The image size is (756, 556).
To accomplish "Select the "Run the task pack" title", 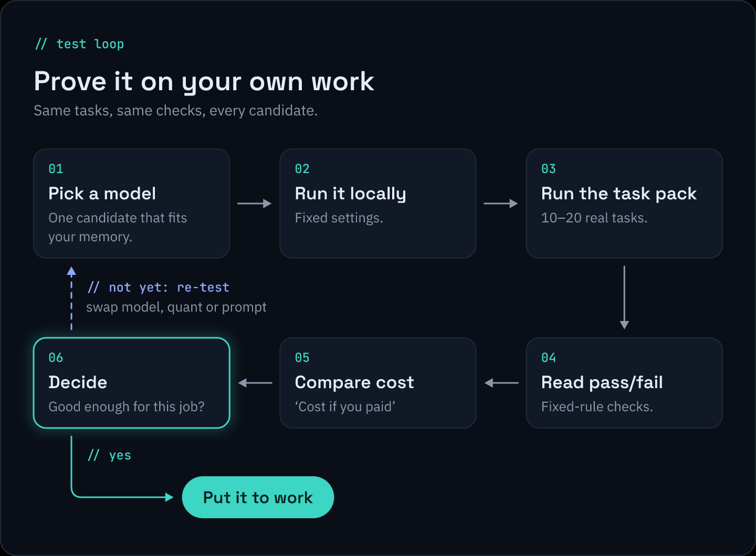I will [x=619, y=194].
